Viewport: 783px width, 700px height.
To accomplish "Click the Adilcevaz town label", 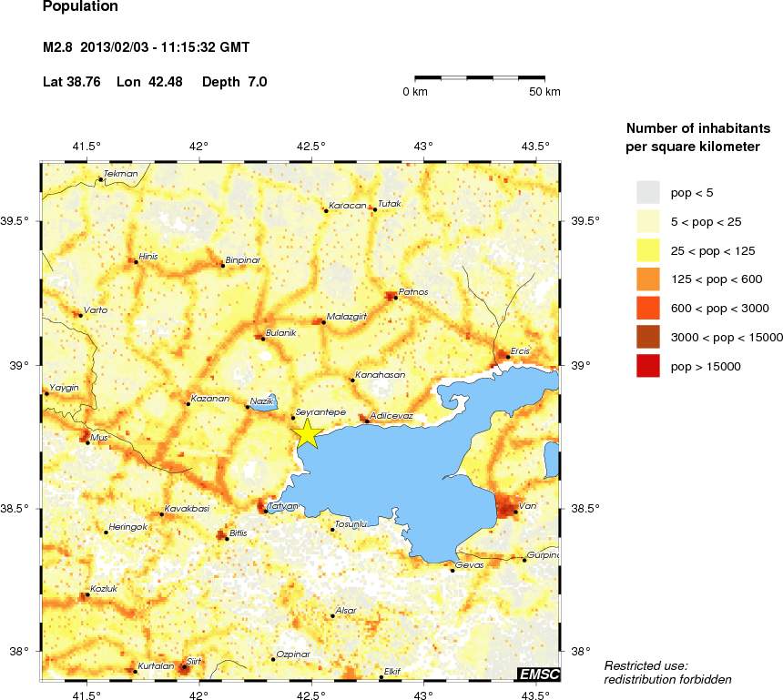I will pos(392,415).
